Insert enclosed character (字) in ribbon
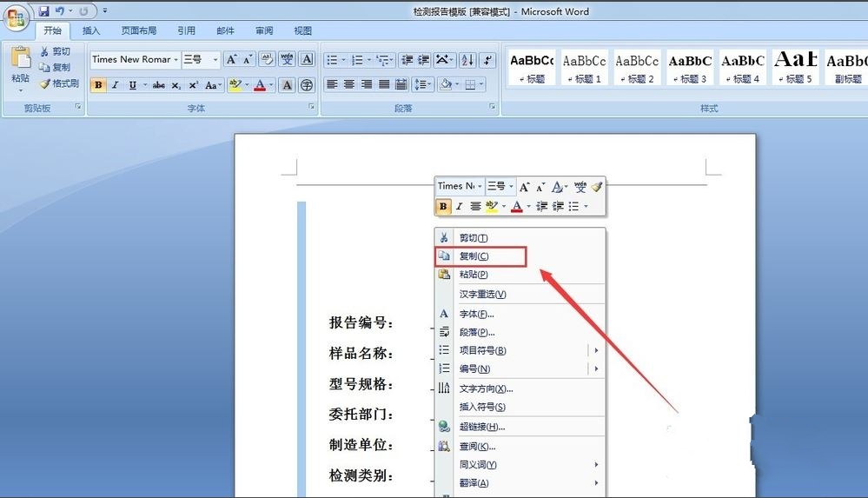Image resolution: width=868 pixels, height=498 pixels. point(307,85)
